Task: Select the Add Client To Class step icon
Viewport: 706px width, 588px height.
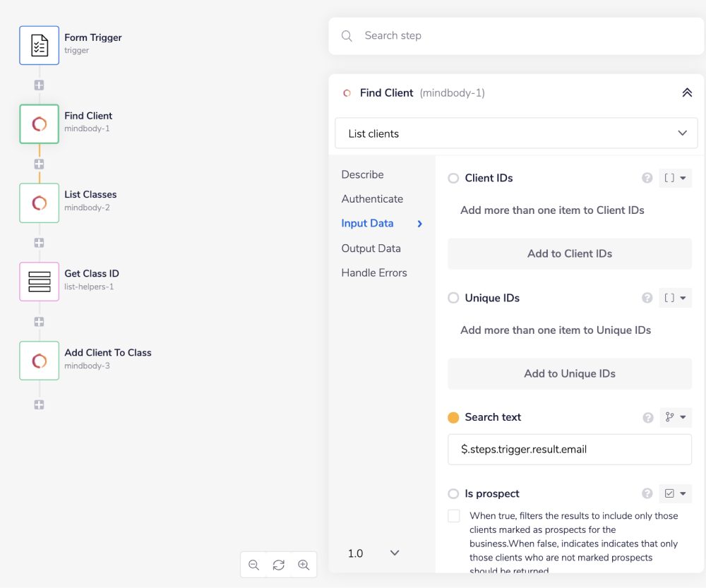Action: click(39, 361)
